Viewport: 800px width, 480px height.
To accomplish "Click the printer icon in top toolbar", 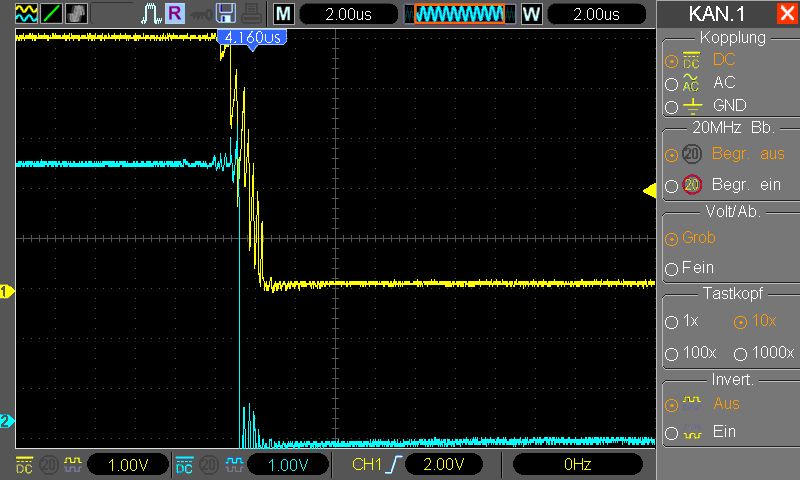I will [x=252, y=13].
